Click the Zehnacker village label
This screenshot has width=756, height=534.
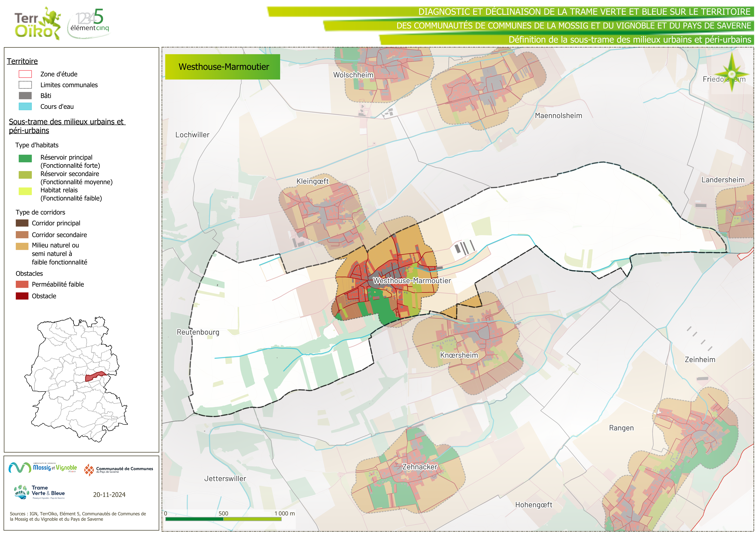[x=419, y=467]
